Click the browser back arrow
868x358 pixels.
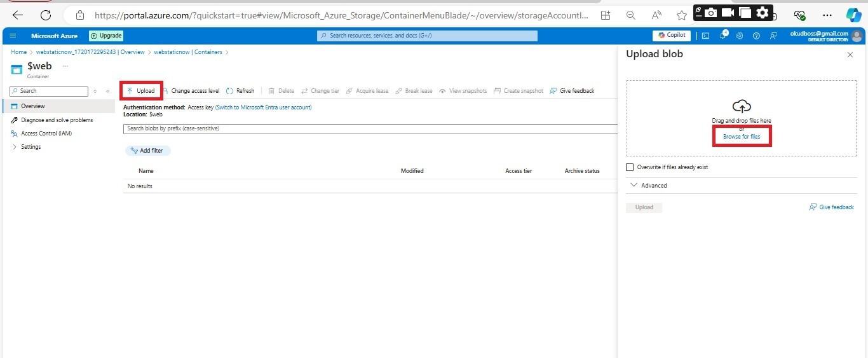coord(18,15)
